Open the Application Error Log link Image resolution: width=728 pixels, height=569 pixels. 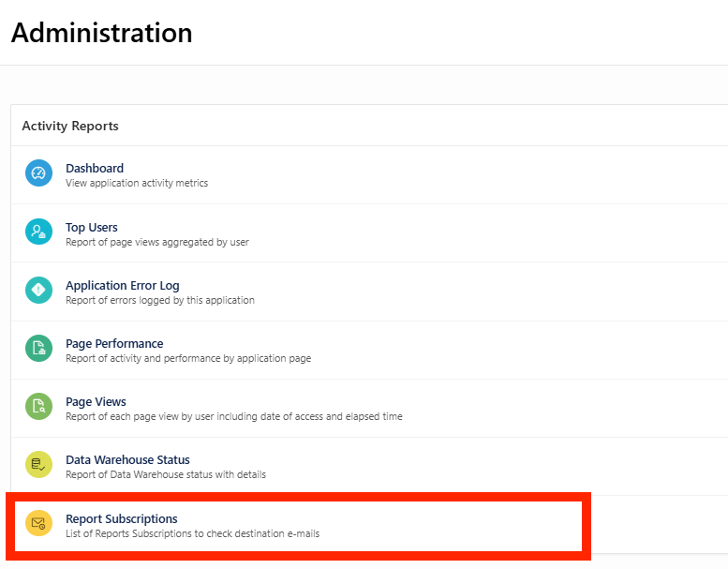(x=122, y=285)
